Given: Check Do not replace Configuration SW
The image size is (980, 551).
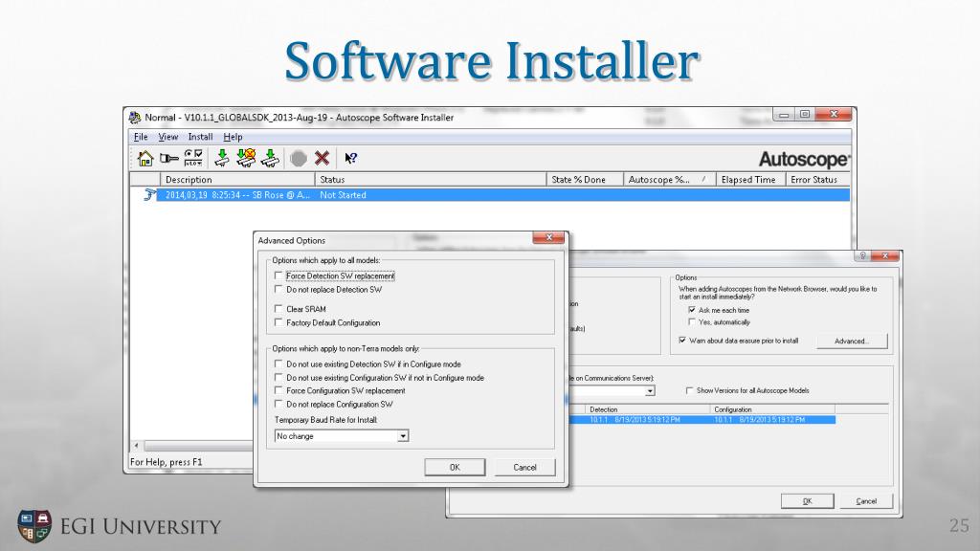Looking at the screenshot, I should point(278,405).
